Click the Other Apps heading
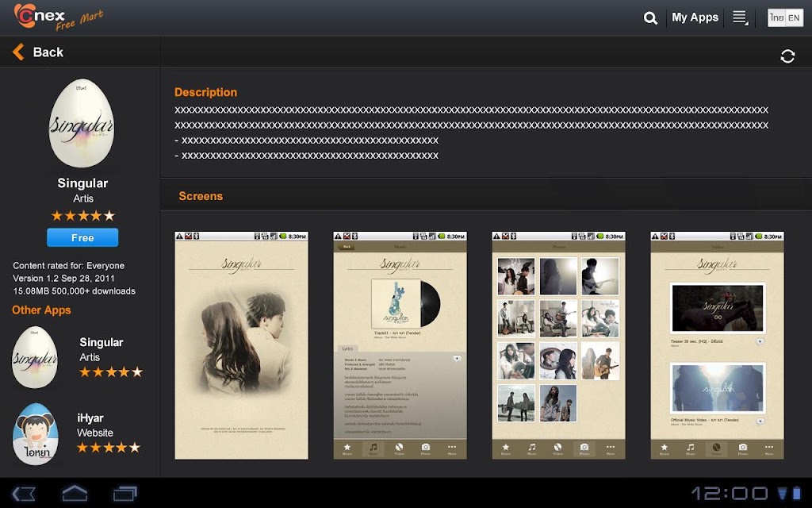Screen dimensions: 812x508 [41, 310]
